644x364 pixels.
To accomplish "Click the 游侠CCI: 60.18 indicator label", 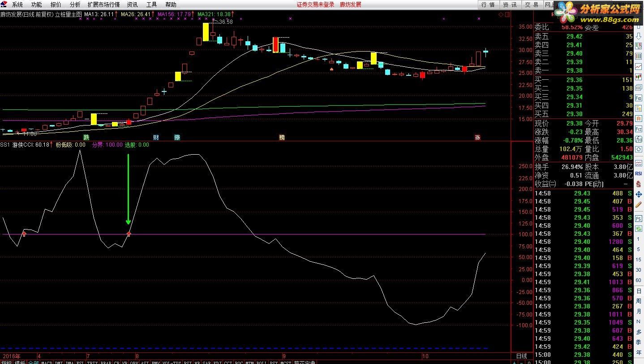I will click(30, 145).
